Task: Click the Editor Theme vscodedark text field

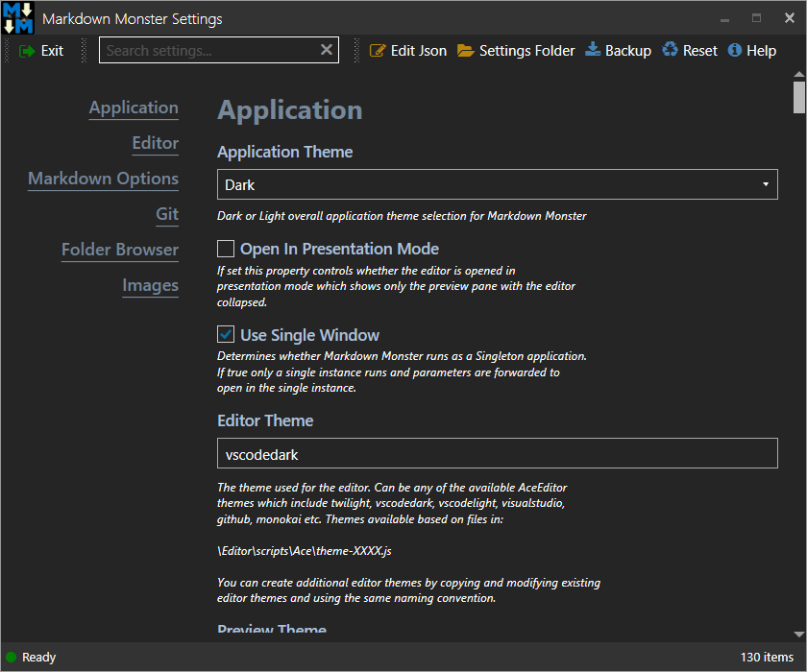Action: (498, 453)
